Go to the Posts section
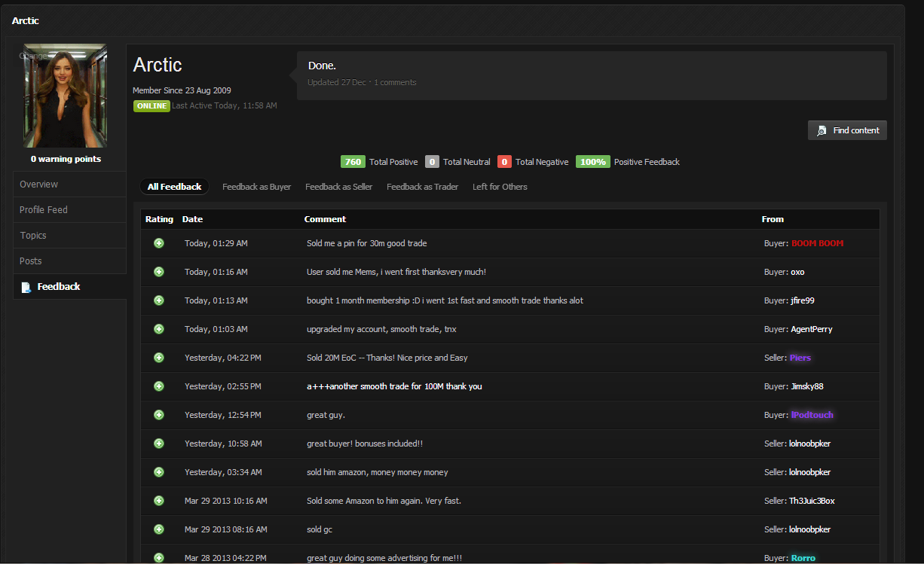Viewport: 924px width, 564px height. pyautogui.click(x=69, y=261)
